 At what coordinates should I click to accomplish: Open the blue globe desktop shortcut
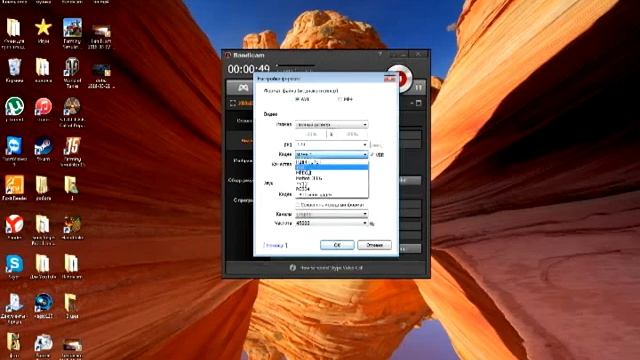pos(43,306)
